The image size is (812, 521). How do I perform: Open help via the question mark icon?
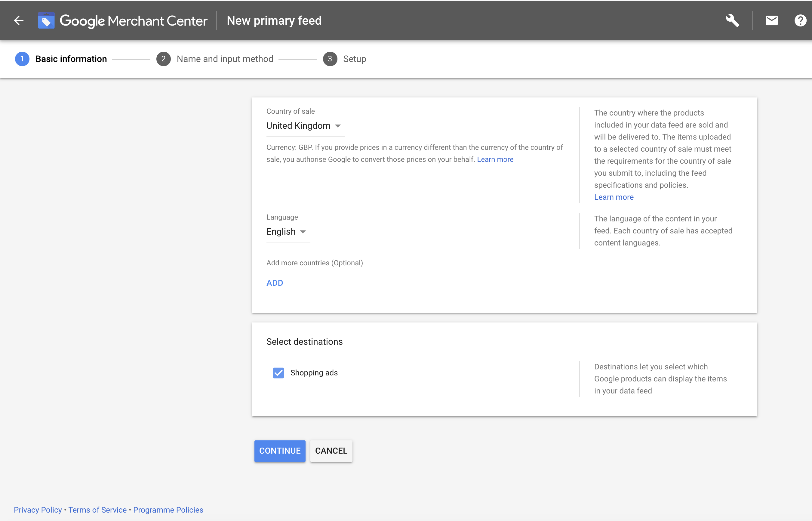[800, 20]
